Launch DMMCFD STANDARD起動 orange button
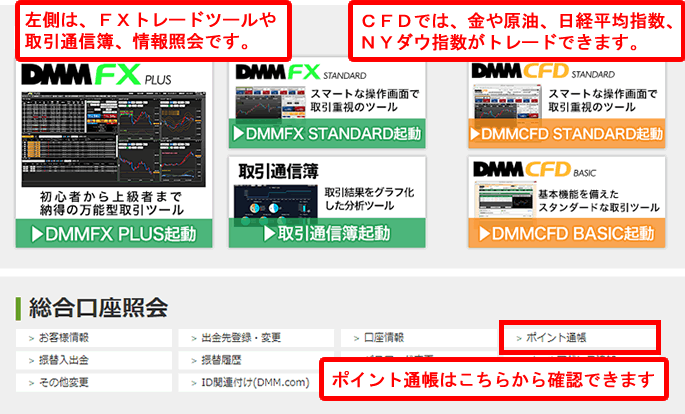This screenshot has height=414, width=685. (567, 133)
